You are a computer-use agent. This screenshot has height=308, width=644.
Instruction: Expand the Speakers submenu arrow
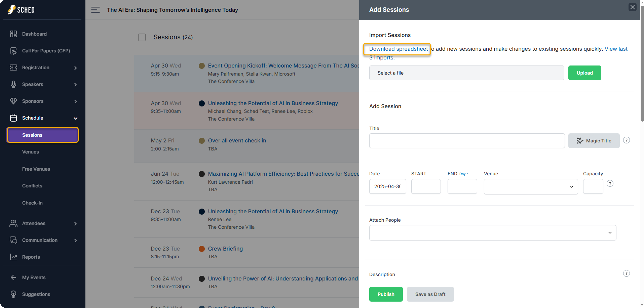76,85
